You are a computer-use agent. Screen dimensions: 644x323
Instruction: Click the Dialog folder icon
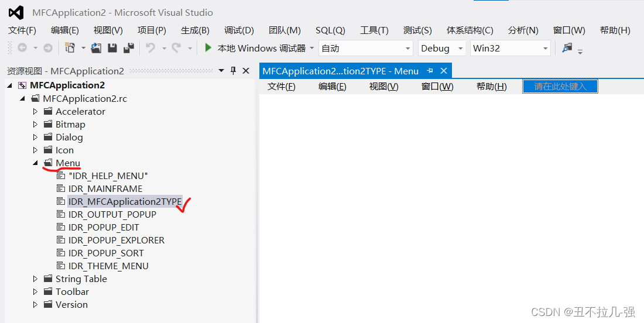pyautogui.click(x=49, y=137)
